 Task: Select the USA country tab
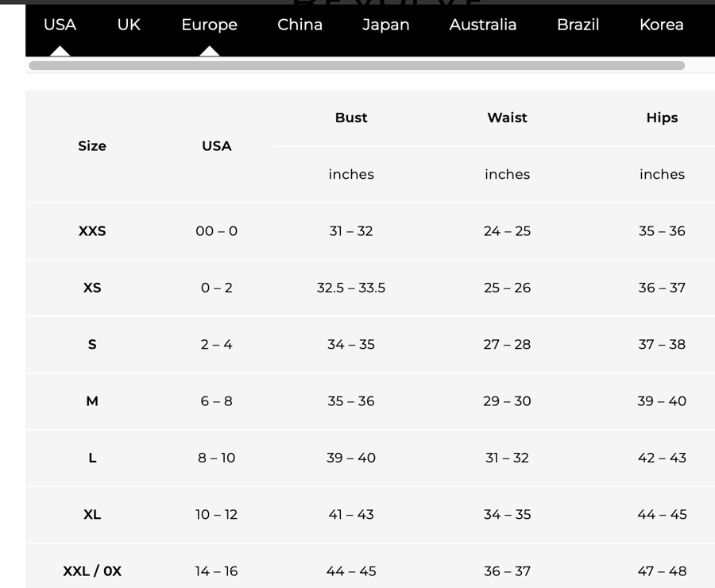click(60, 25)
